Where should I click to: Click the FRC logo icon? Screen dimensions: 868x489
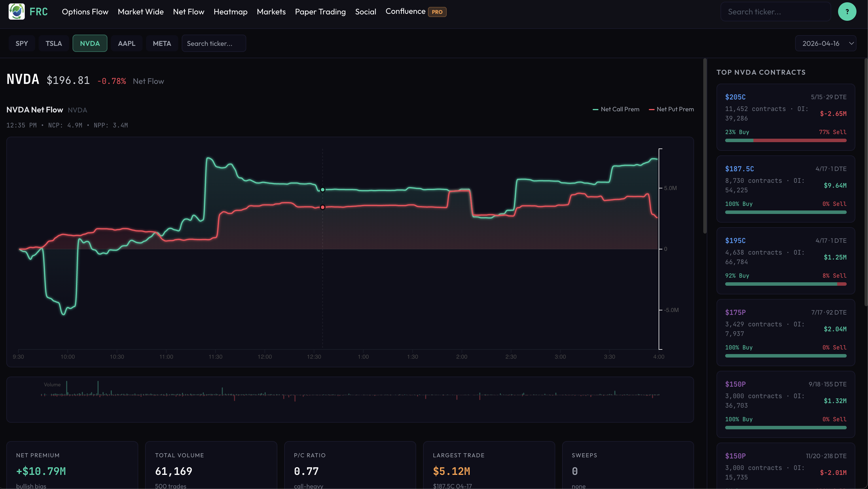[x=16, y=11]
